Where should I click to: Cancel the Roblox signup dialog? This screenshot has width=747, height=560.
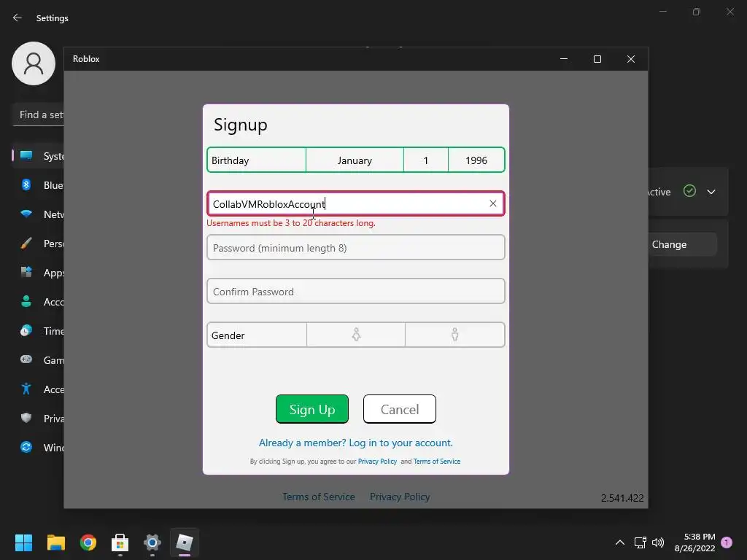(x=400, y=409)
